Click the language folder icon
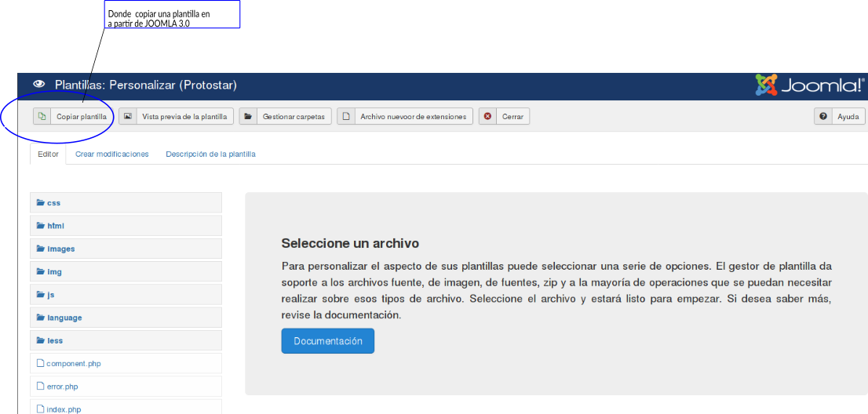This screenshot has height=414, width=868. (40, 318)
